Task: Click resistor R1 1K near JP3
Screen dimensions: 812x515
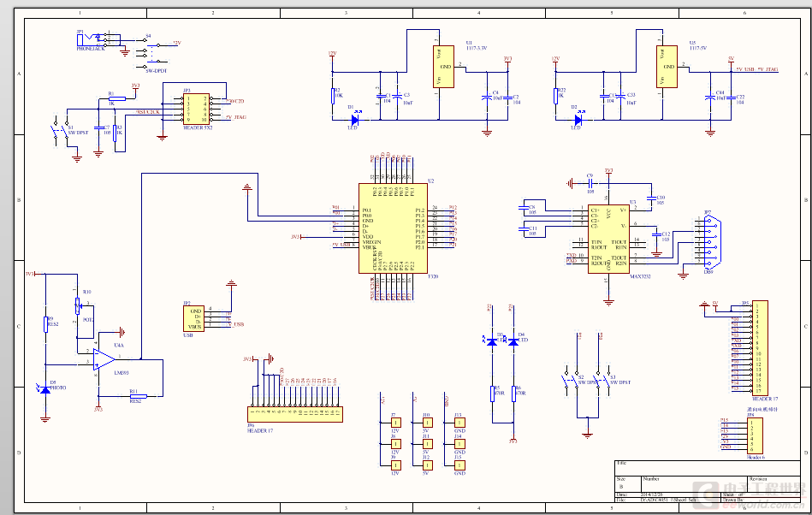Action: click(117, 98)
